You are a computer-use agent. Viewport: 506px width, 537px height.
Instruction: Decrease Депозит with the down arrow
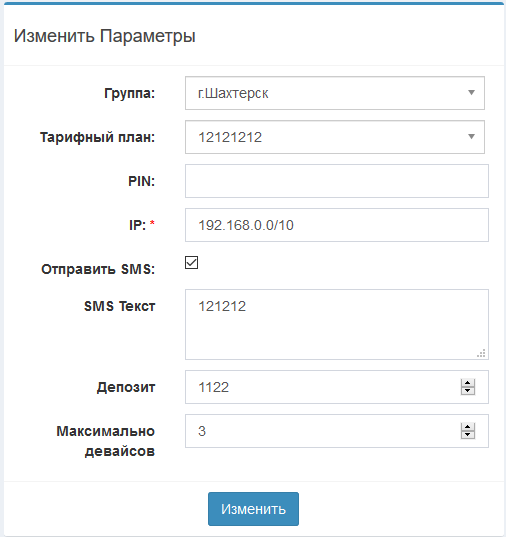(x=468, y=391)
